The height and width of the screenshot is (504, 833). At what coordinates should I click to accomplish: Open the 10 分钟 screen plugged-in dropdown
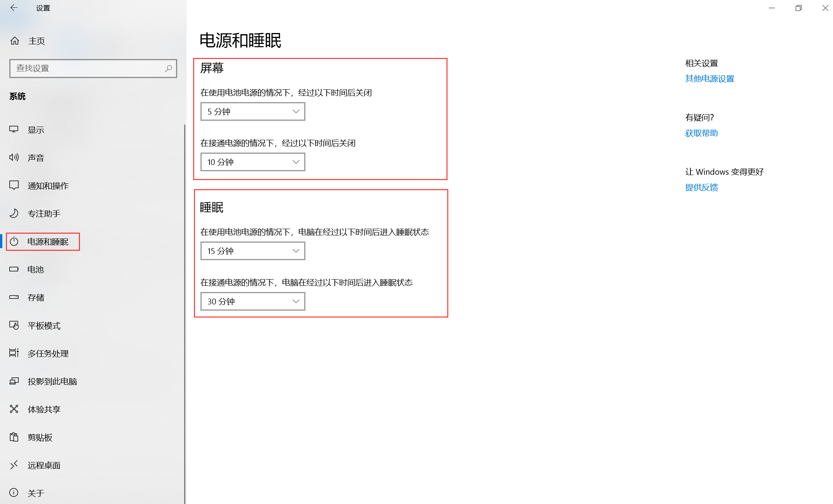pos(253,162)
